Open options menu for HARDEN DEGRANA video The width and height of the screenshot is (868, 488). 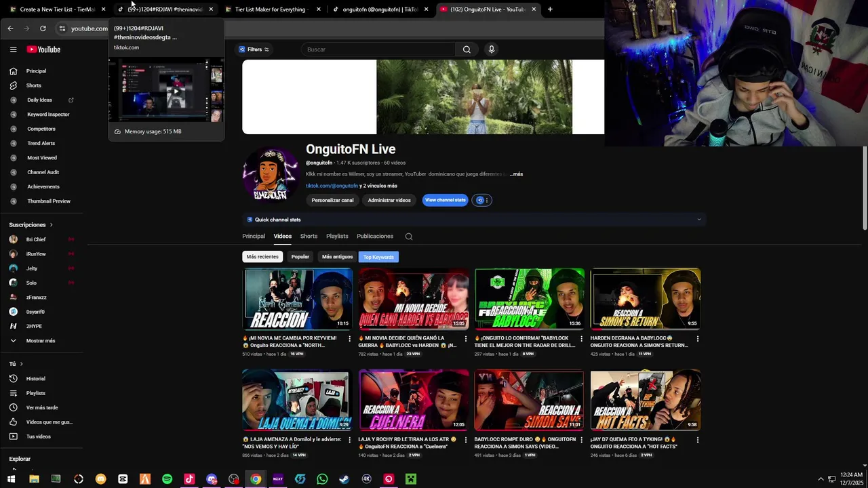coord(697,338)
